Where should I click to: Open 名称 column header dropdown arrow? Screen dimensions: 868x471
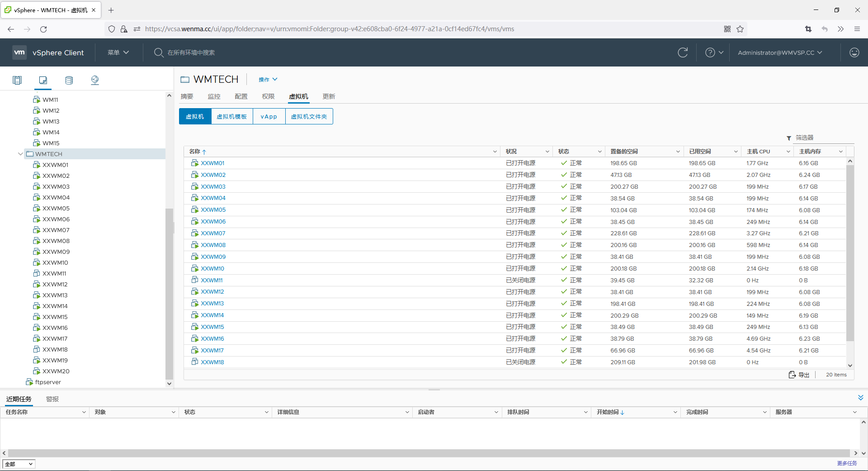click(495, 152)
